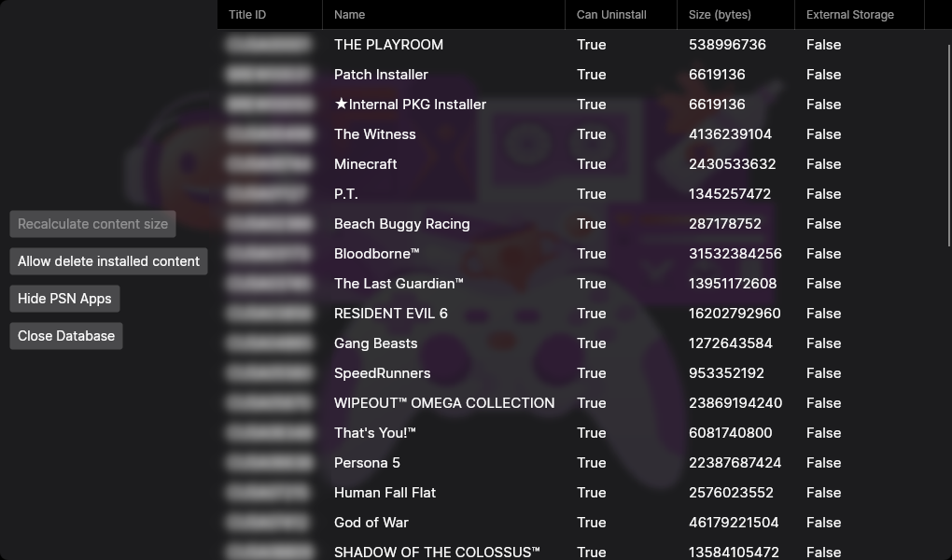Image resolution: width=952 pixels, height=560 pixels.
Task: Click the Recalculate content size button
Action: point(93,224)
